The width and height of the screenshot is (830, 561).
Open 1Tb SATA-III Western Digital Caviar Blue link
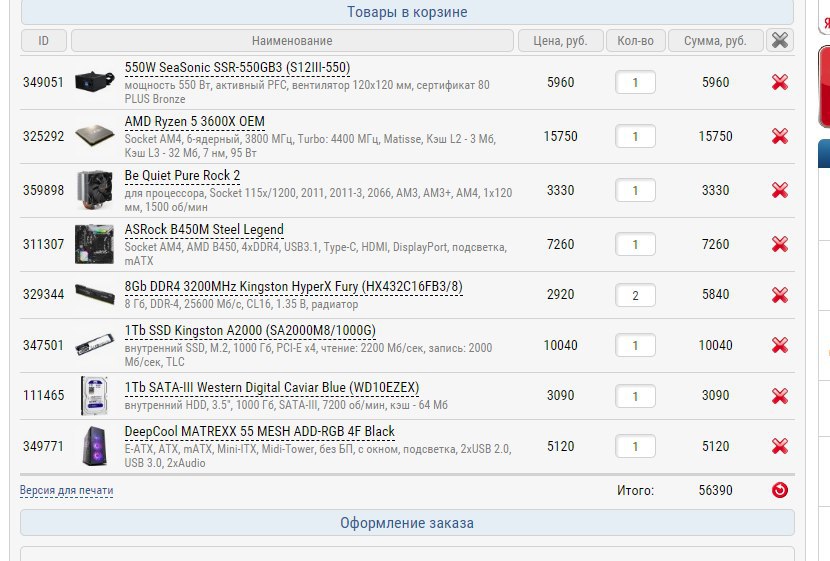pos(272,388)
